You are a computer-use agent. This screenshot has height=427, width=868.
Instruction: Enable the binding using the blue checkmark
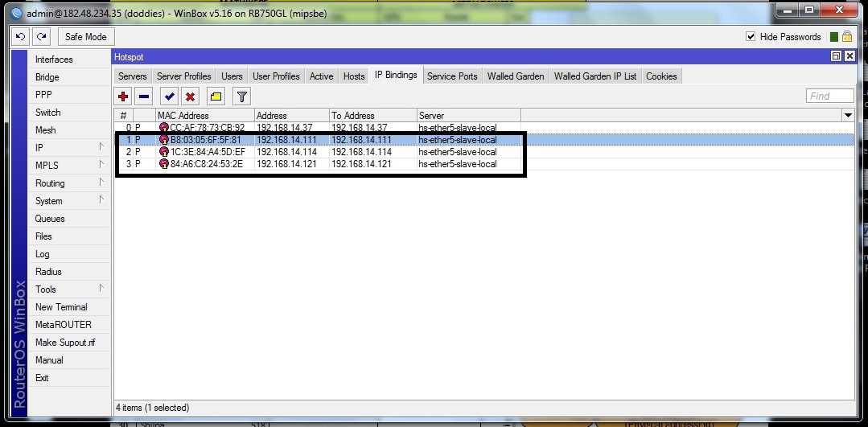point(170,96)
